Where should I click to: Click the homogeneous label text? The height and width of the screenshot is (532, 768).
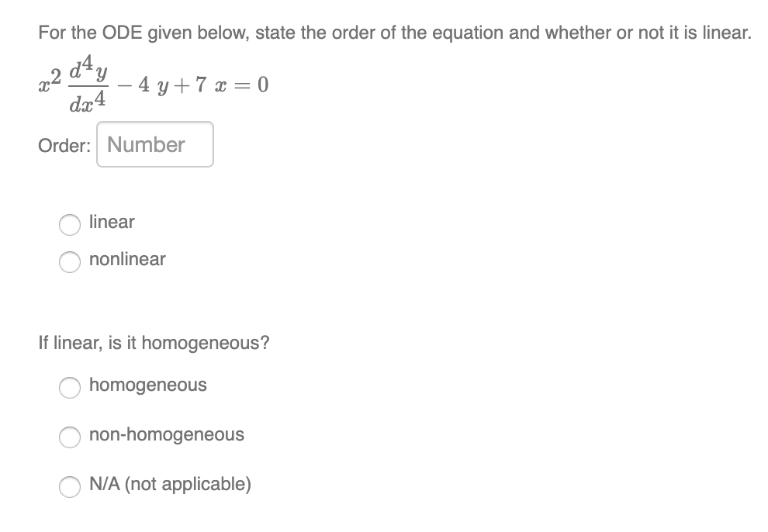(x=148, y=384)
